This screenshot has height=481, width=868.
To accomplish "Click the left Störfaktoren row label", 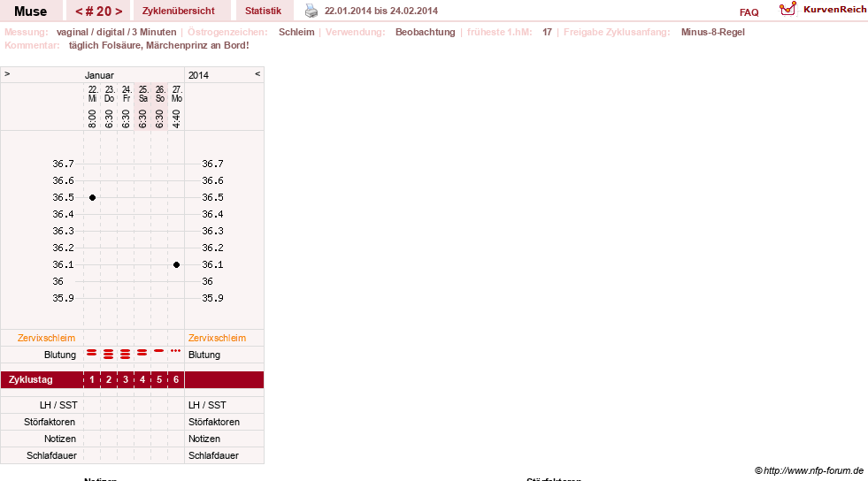I will click(50, 422).
